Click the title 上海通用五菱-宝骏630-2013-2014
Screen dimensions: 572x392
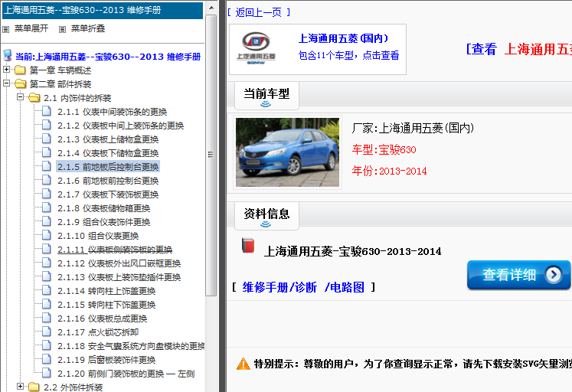click(x=352, y=251)
